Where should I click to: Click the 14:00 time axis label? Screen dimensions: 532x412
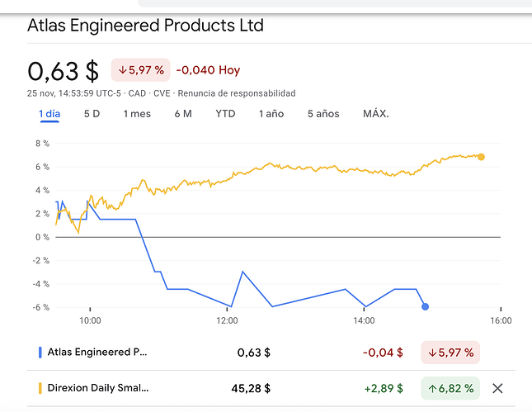point(364,320)
